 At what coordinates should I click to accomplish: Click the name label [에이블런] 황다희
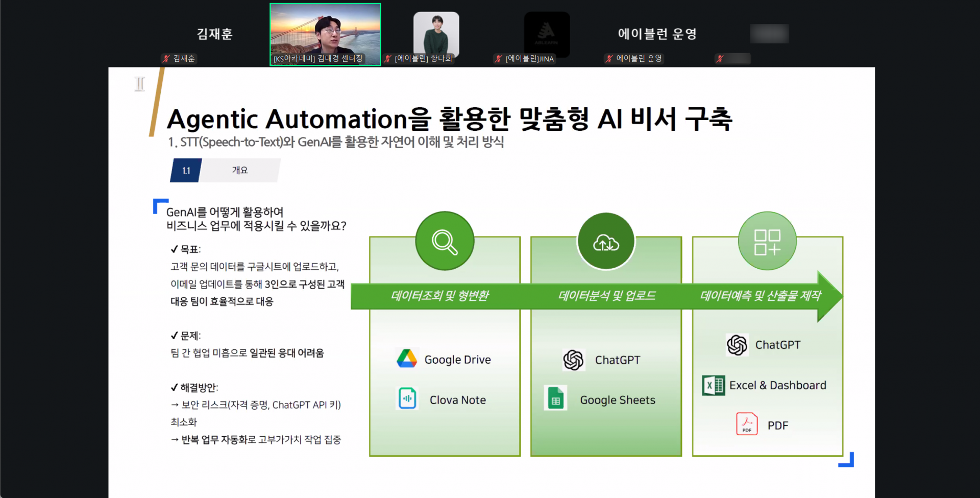tap(424, 59)
